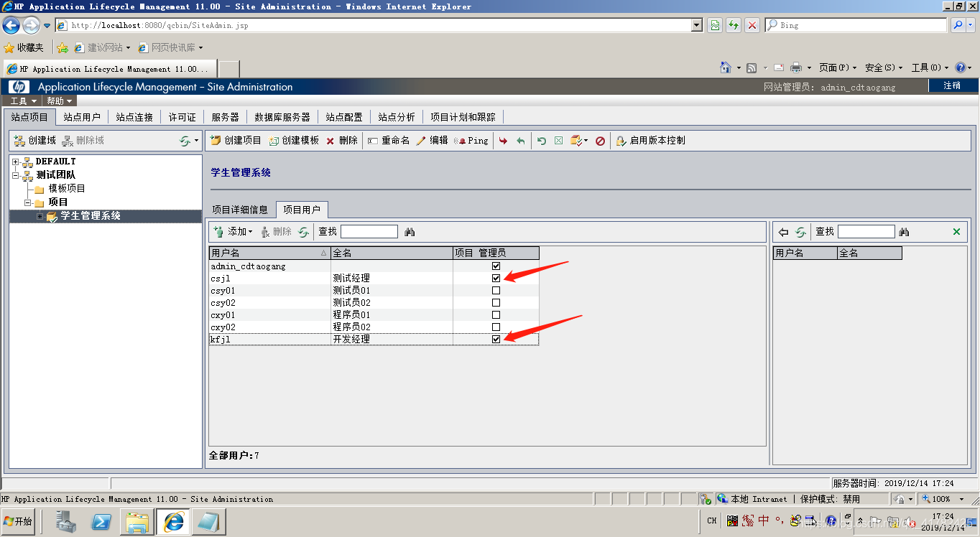Open the 项目详细信息 tab
This screenshot has height=537, width=980.
pyautogui.click(x=240, y=210)
